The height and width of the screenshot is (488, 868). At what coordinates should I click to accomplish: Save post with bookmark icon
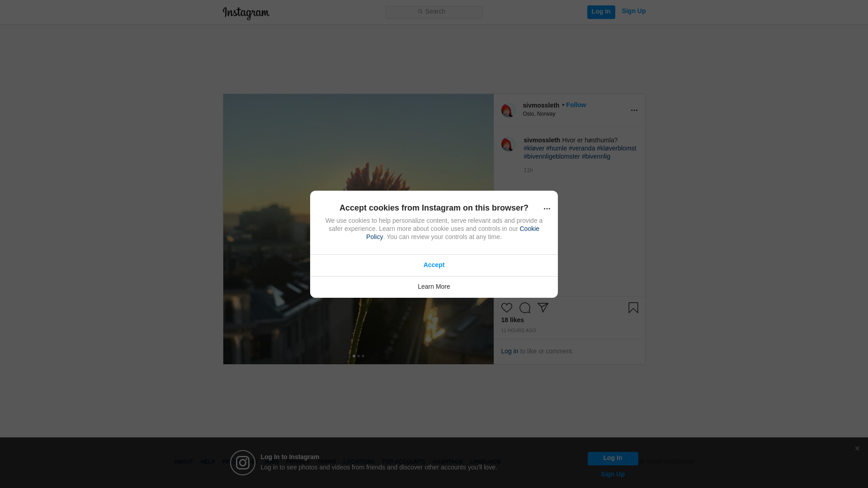click(633, 308)
